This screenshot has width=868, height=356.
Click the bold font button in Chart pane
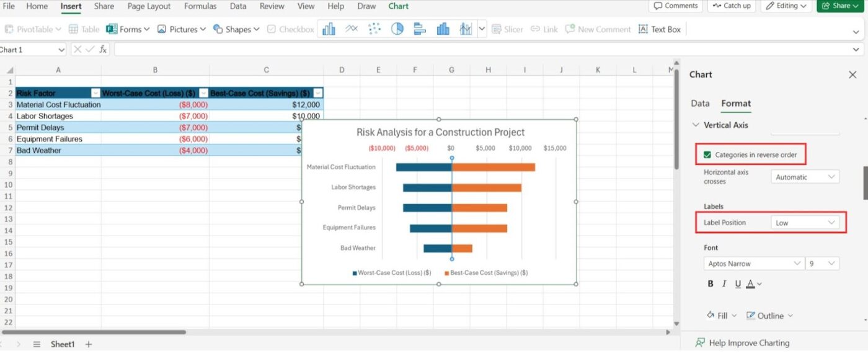click(711, 284)
